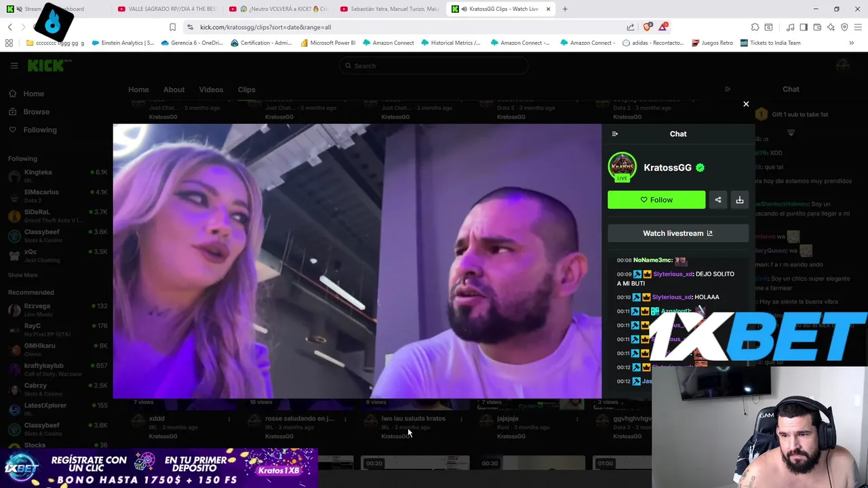Open the Brave Wallet icon
This screenshot has height=488, width=868.
[817, 27]
